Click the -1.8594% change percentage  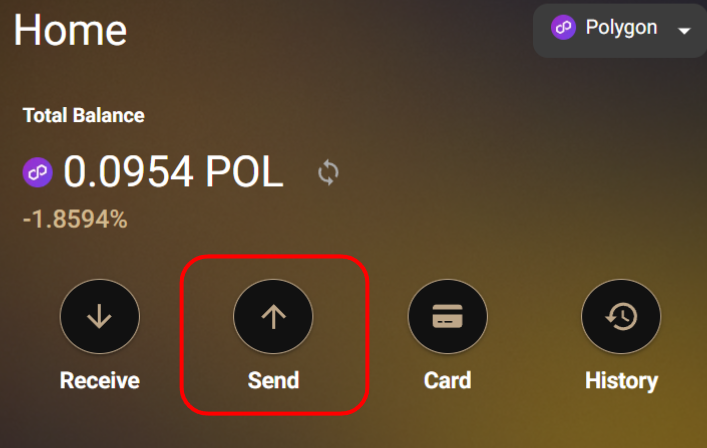click(75, 219)
